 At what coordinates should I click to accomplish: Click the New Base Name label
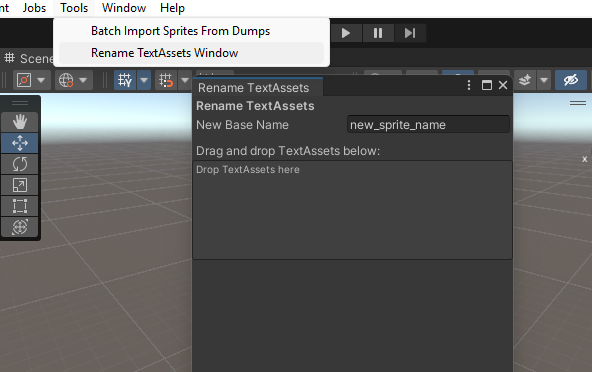click(x=242, y=125)
